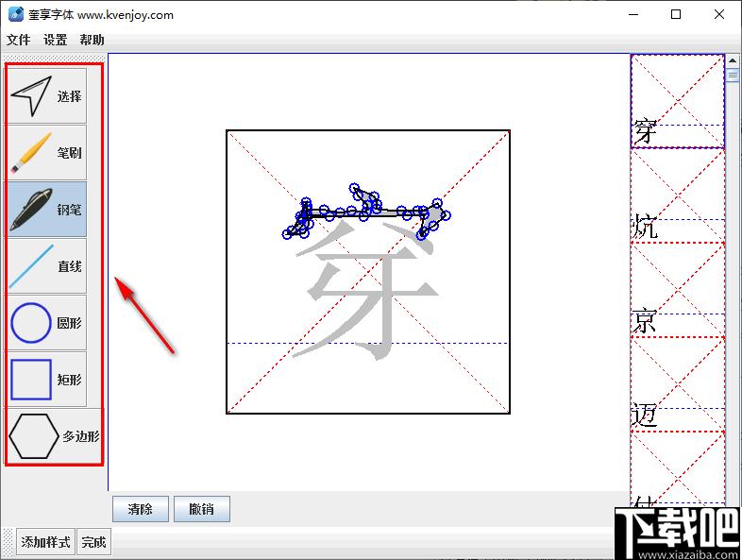Image resolution: width=742 pixels, height=560 pixels.
Task: Choose the 笔刷 brush tool
Action: 46,152
